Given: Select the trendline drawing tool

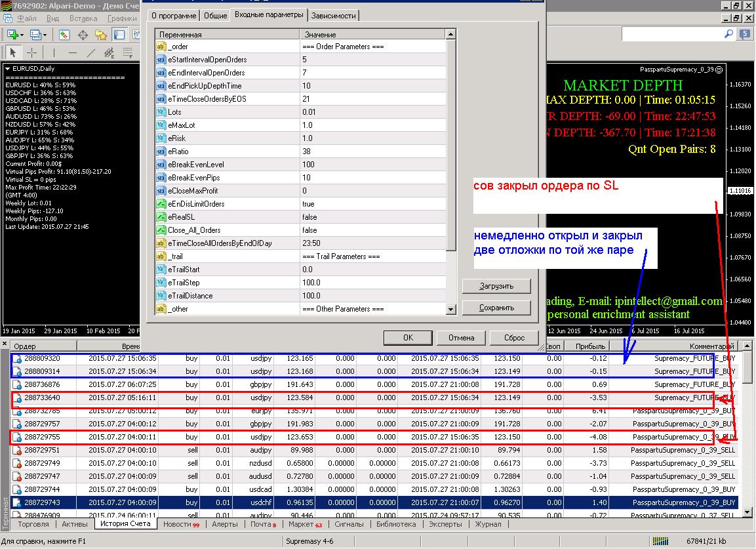Looking at the screenshot, I should pyautogui.click(x=90, y=52).
